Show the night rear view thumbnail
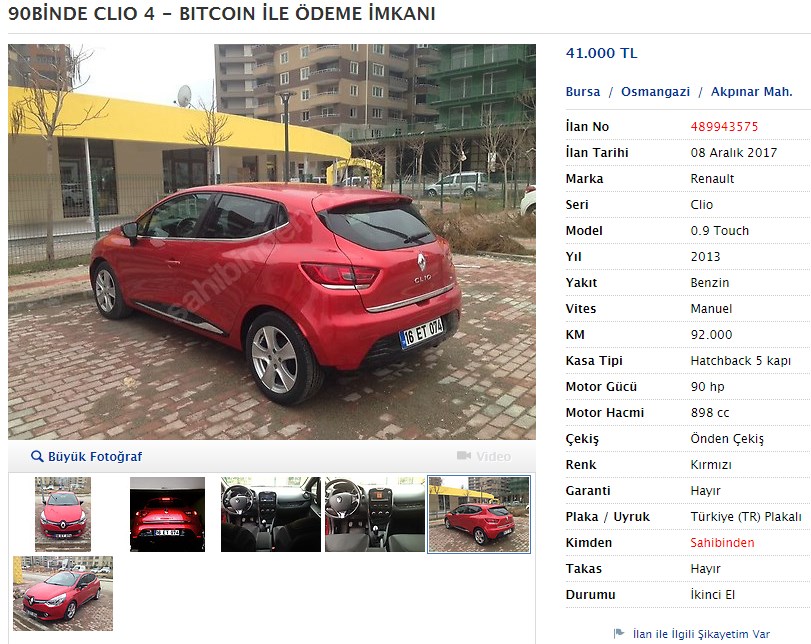 click(x=167, y=514)
